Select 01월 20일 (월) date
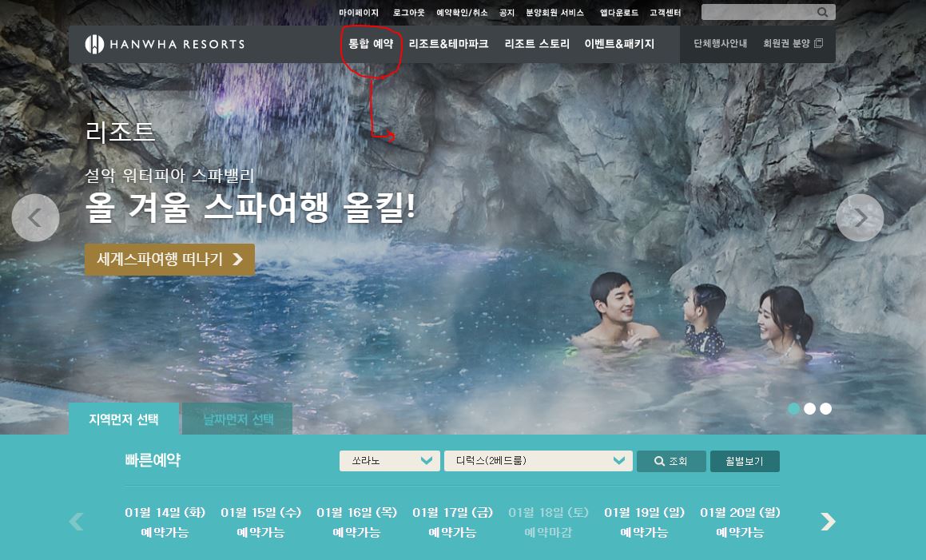The image size is (926, 560). point(740,522)
